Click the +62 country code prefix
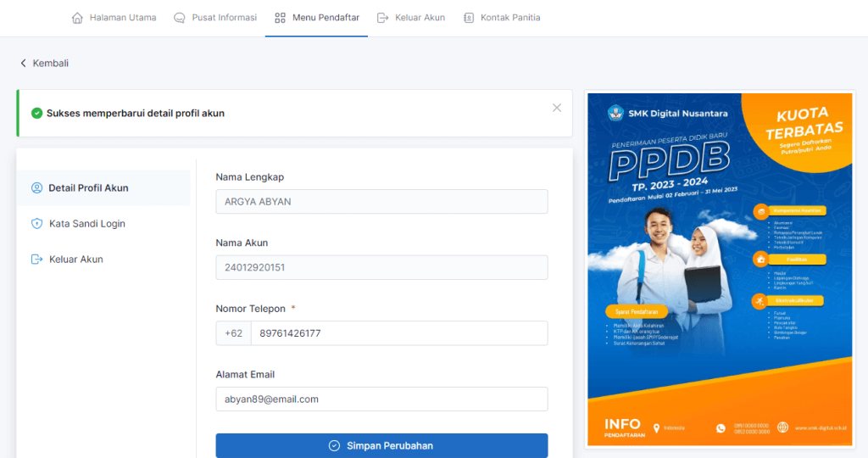The width and height of the screenshot is (868, 458). [233, 333]
